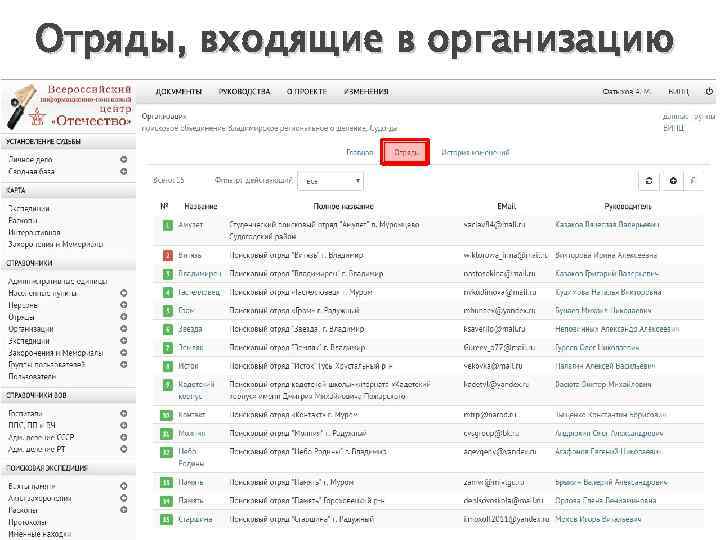Click the Полное название column header

tap(343, 207)
